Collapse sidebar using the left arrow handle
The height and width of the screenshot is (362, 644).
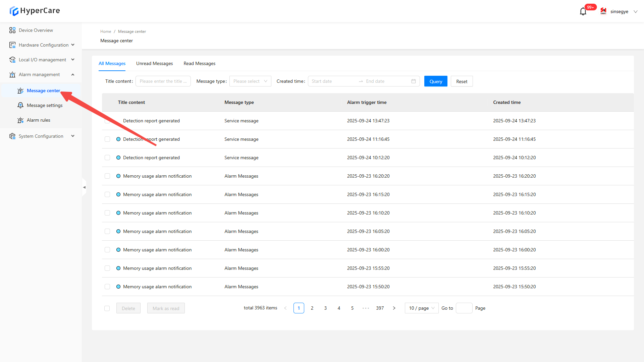[x=84, y=187]
